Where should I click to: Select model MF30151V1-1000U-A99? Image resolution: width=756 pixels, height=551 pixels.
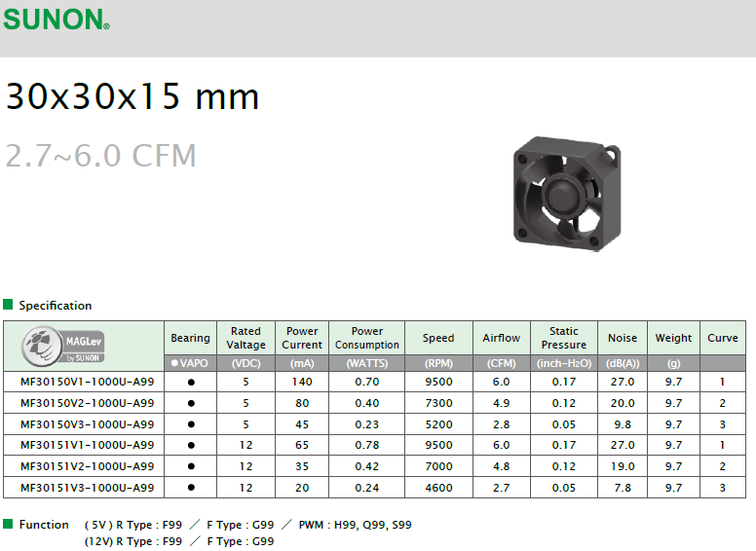pyautogui.click(x=88, y=445)
